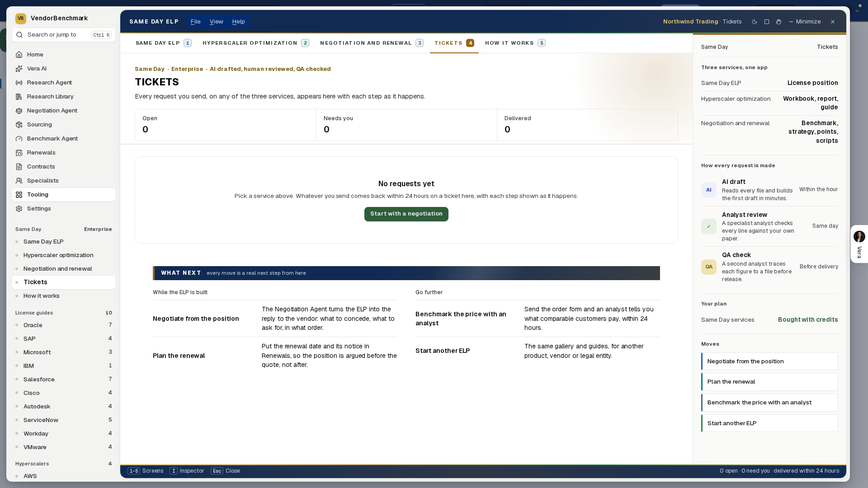Open the Salesforce license guide
Image resolution: width=868 pixels, height=488 pixels.
tap(63, 380)
